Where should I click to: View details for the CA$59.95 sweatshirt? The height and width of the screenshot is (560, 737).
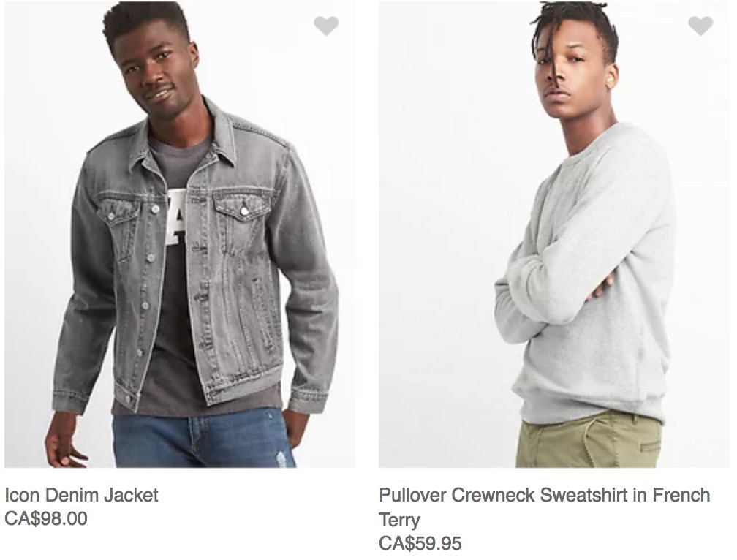[x=544, y=507]
